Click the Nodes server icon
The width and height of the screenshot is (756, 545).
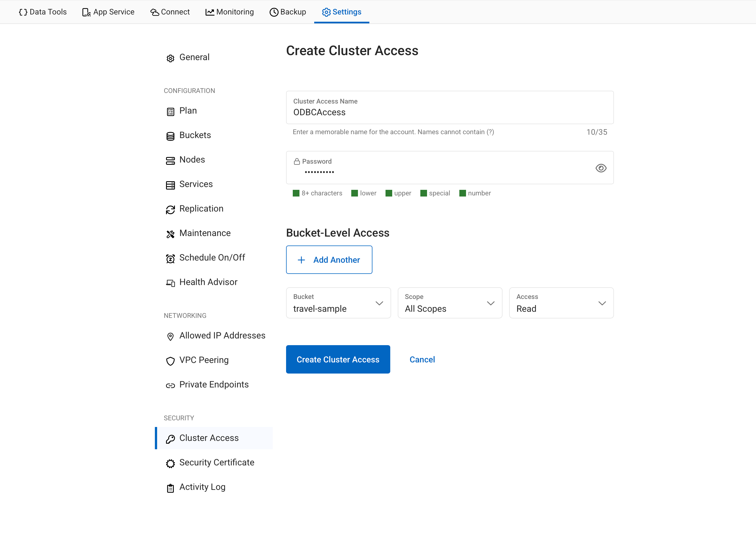170,161
